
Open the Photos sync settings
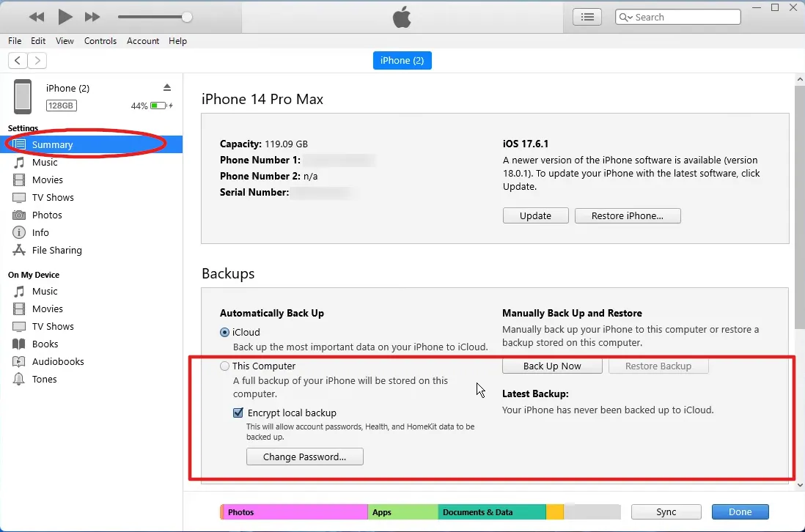click(x=45, y=215)
